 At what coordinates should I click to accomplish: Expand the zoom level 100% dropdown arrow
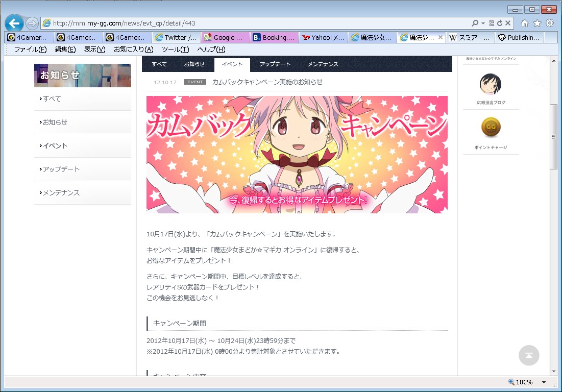pos(544,382)
